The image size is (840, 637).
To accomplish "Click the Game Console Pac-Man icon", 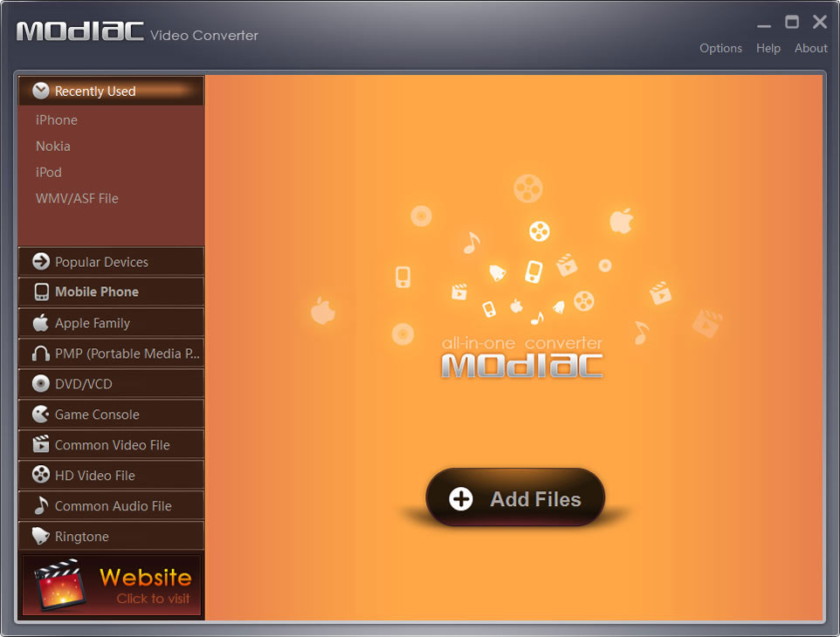I will [41, 414].
